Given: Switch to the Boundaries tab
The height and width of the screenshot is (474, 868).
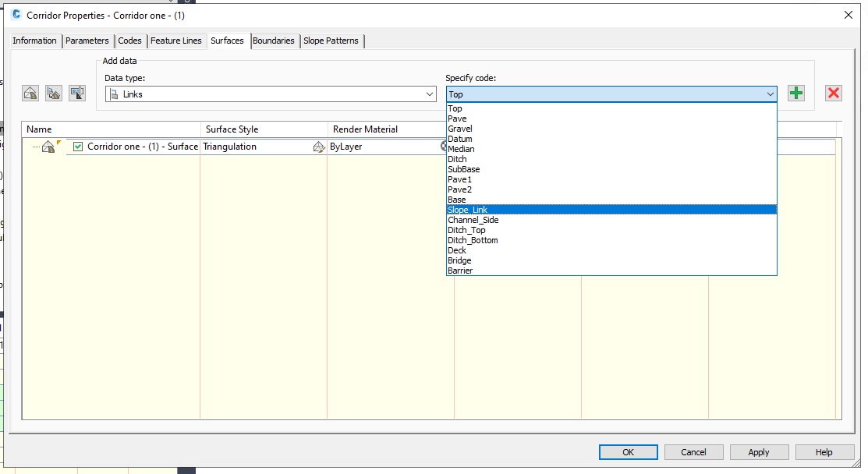Looking at the screenshot, I should coord(274,41).
